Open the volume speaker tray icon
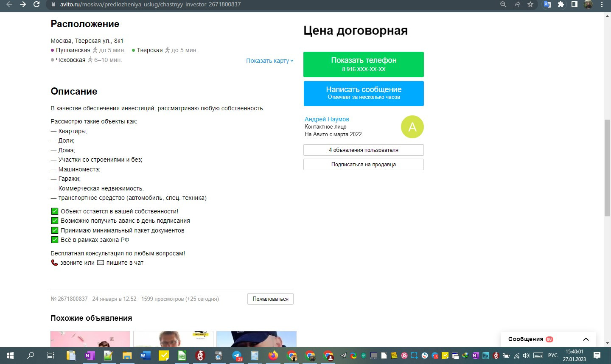This screenshot has width=611, height=364. pyautogui.click(x=527, y=356)
